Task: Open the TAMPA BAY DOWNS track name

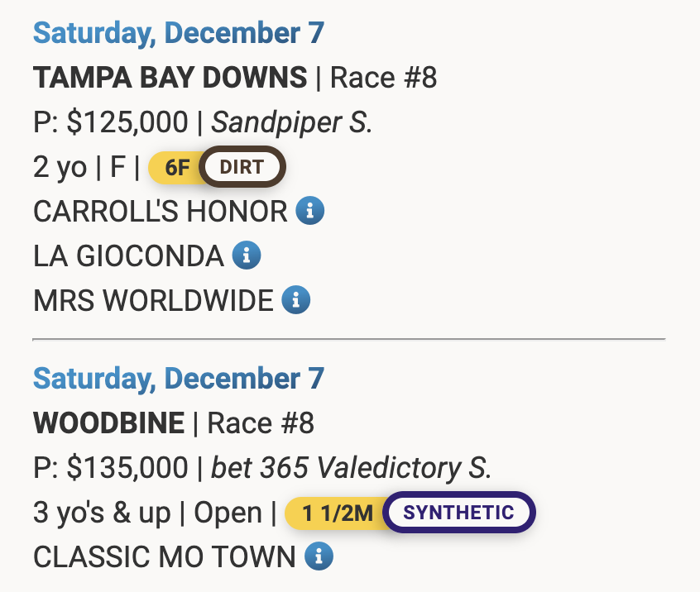Action: 170,79
